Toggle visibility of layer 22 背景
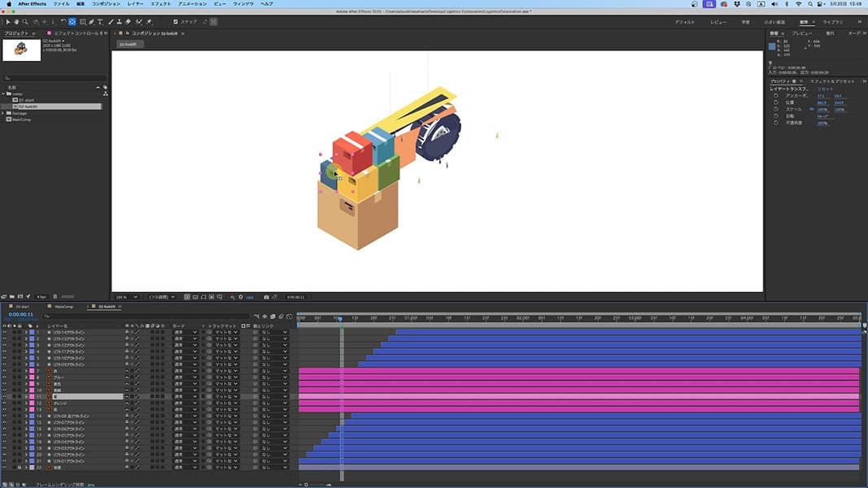This screenshot has width=868, height=488. tap(4, 468)
